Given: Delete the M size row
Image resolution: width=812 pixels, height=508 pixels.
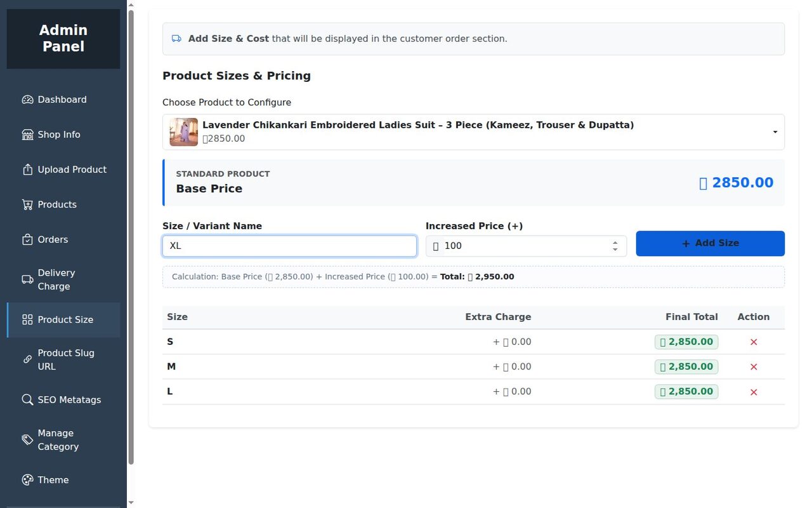Looking at the screenshot, I should (x=754, y=367).
